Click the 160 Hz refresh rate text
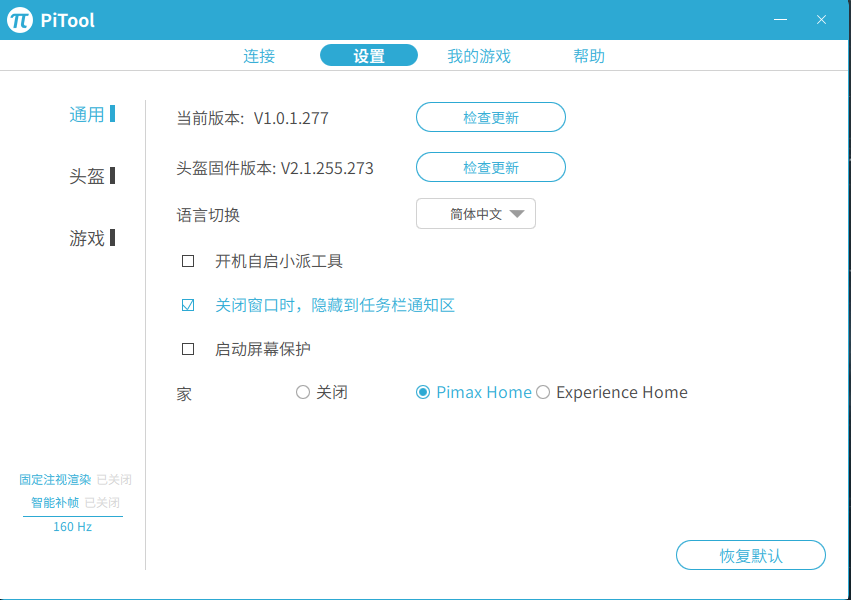851x600 pixels. pyautogui.click(x=73, y=527)
